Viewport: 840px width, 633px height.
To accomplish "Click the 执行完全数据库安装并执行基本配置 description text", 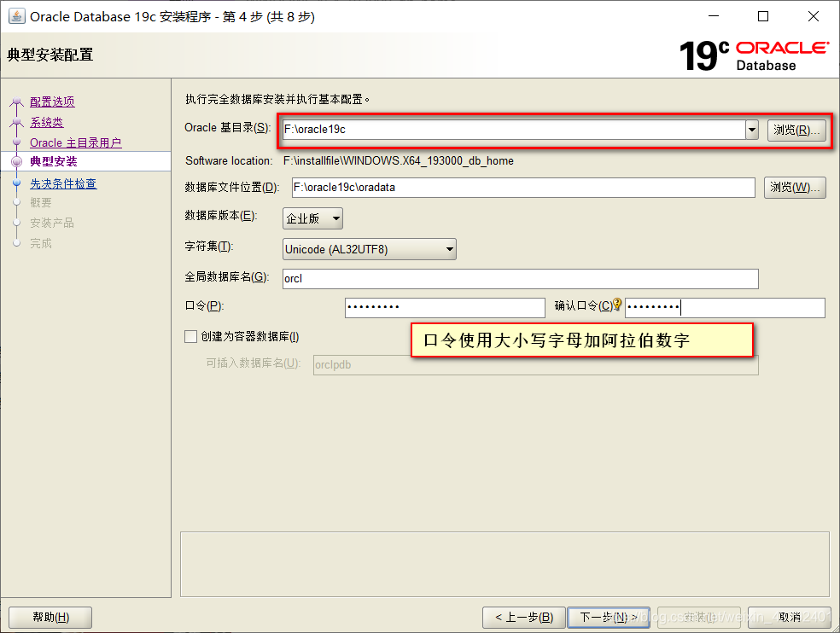I will click(277, 99).
